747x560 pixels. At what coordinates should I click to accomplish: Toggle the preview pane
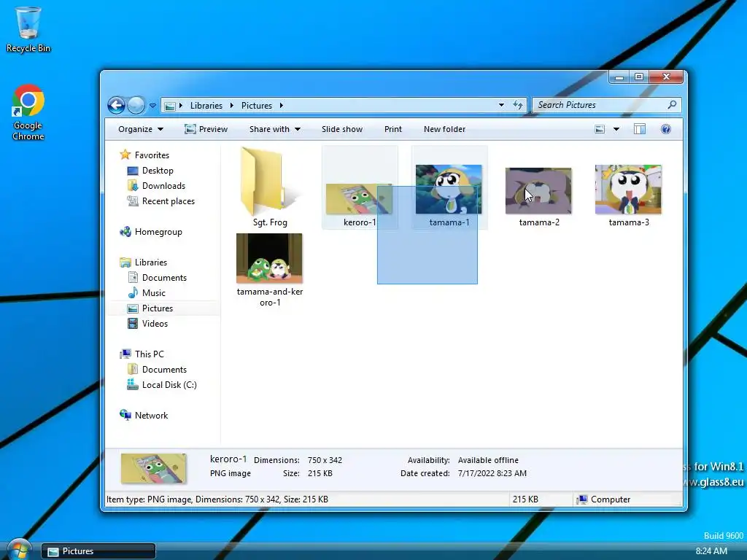pyautogui.click(x=639, y=130)
